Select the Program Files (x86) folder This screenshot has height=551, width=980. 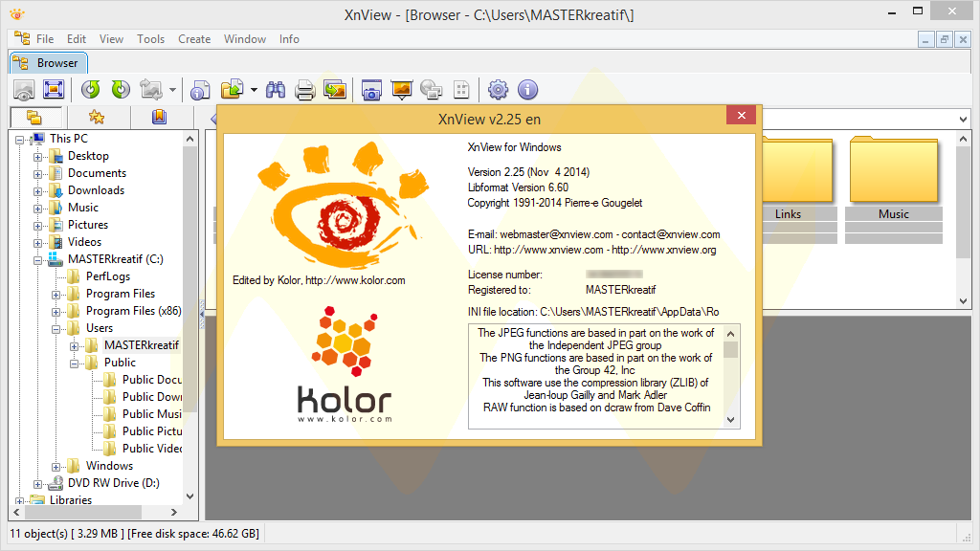point(134,311)
